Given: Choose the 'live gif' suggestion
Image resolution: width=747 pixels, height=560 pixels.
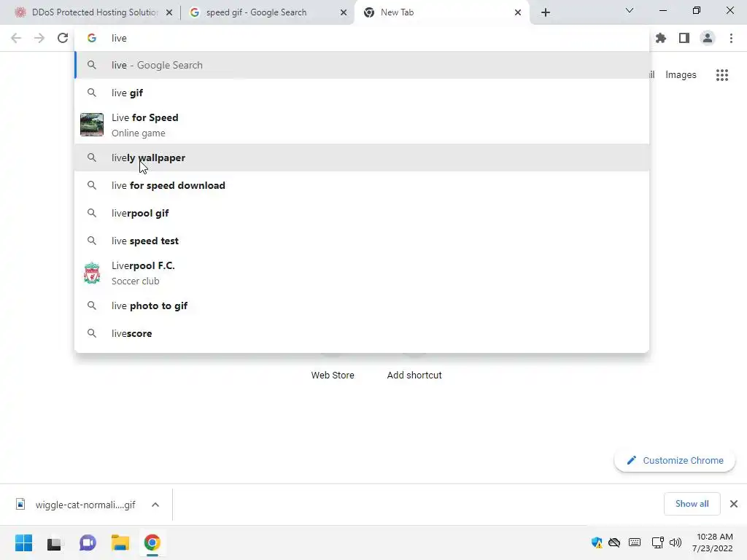Looking at the screenshot, I should 362,93.
